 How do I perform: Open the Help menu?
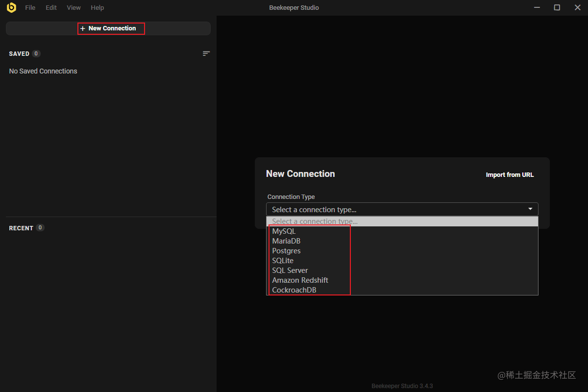(x=97, y=8)
